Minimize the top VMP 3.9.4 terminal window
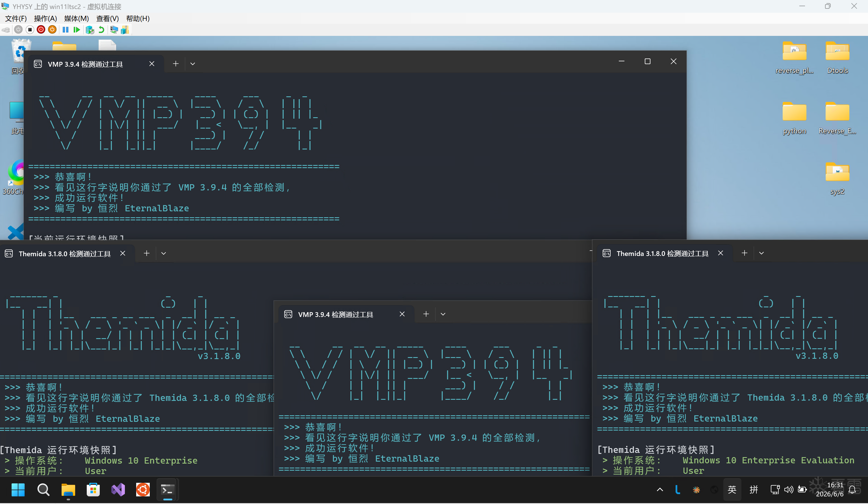Viewport: 868px width, 504px height. (622, 61)
